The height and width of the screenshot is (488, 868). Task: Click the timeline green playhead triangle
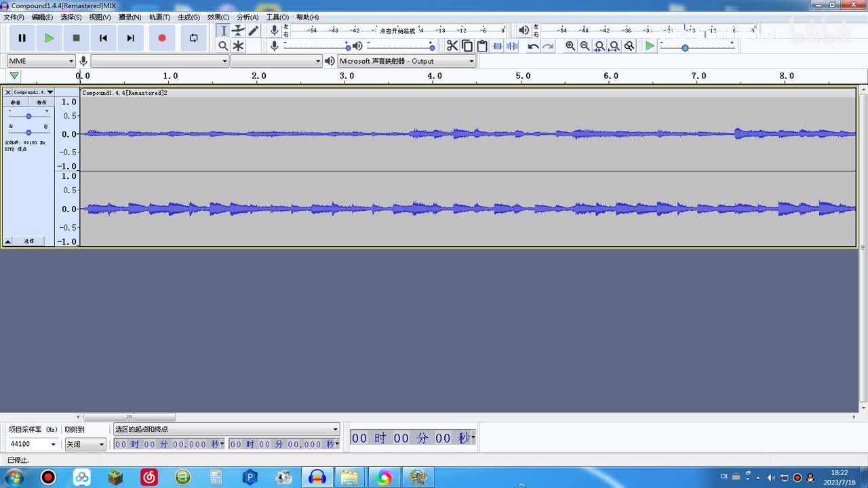(x=14, y=75)
